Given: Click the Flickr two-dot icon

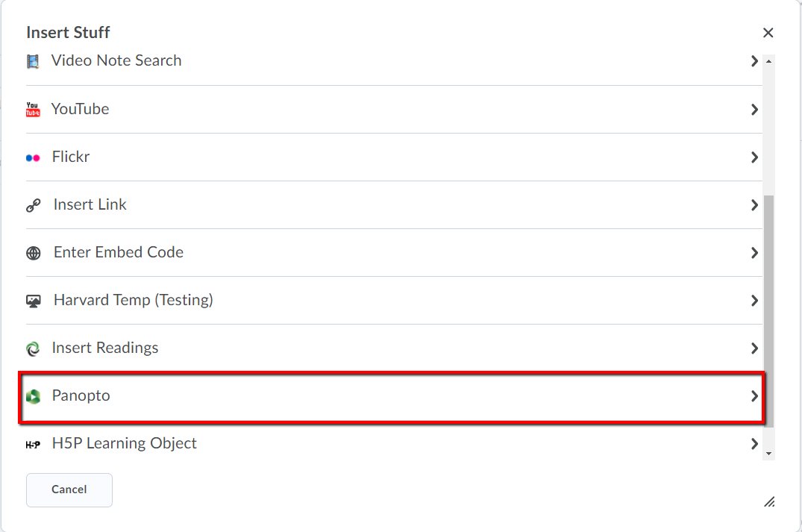Looking at the screenshot, I should pos(33,158).
